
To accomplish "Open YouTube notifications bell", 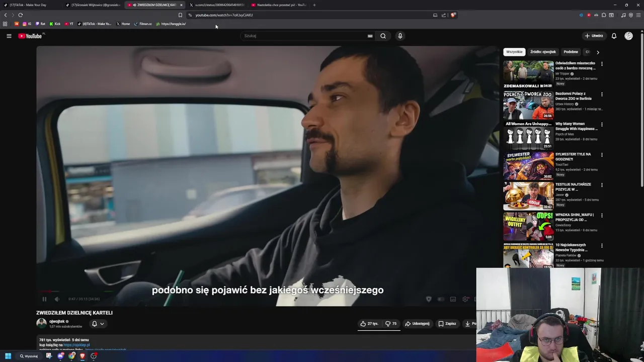I will coord(614,36).
